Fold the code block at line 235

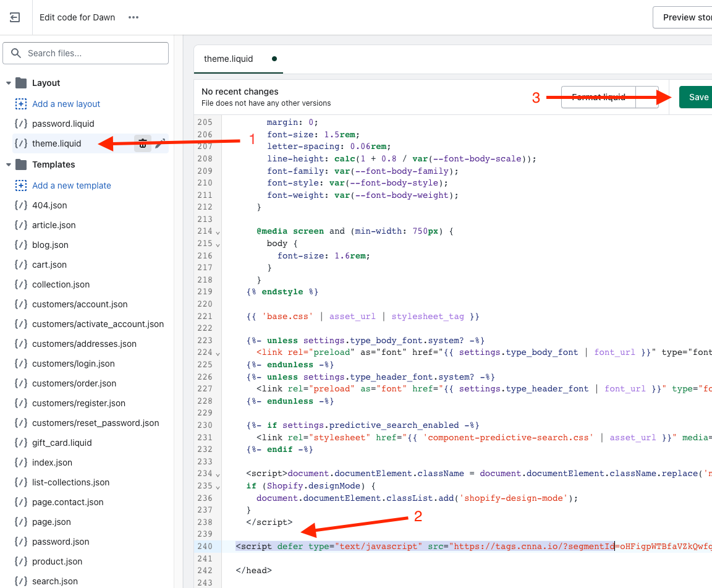coord(218,487)
